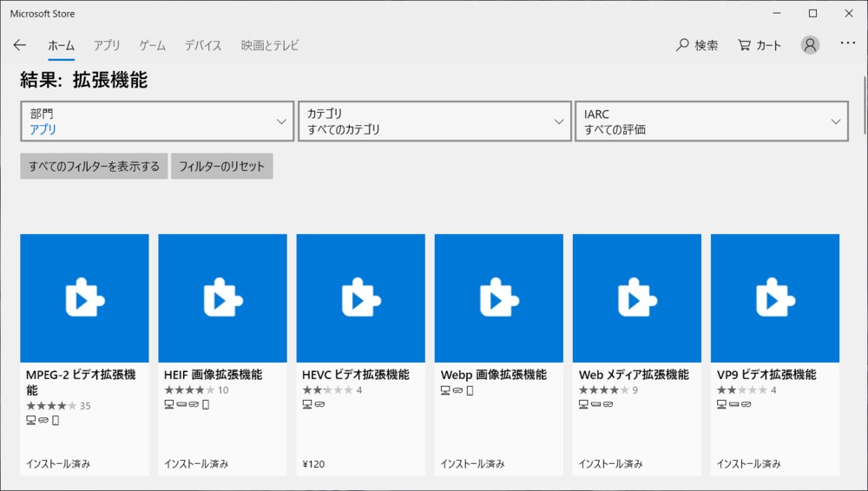Open the MPEG-2 ビデオ拡張機能 tile icon
868x491 pixels.
coord(85,298)
